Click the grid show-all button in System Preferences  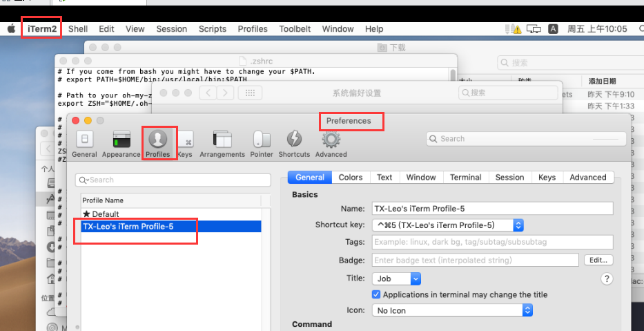250,93
